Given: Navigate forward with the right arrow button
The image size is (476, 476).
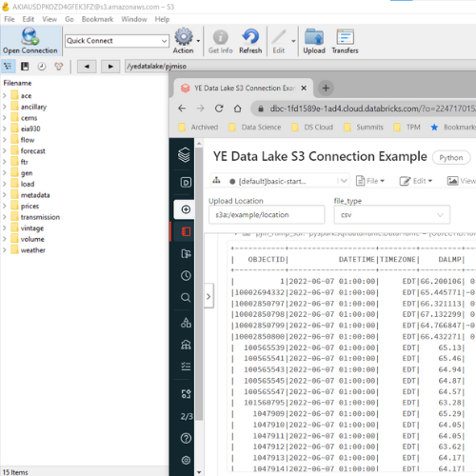Looking at the screenshot, I should pos(110,67).
